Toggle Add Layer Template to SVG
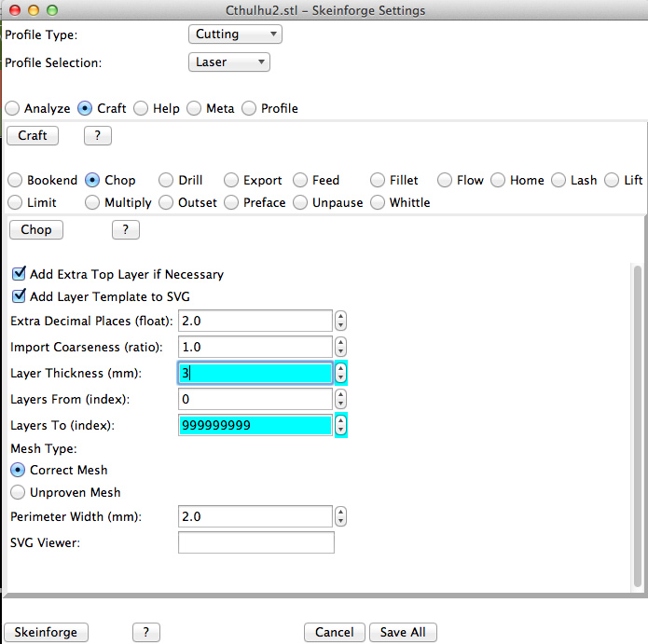 coord(19,296)
